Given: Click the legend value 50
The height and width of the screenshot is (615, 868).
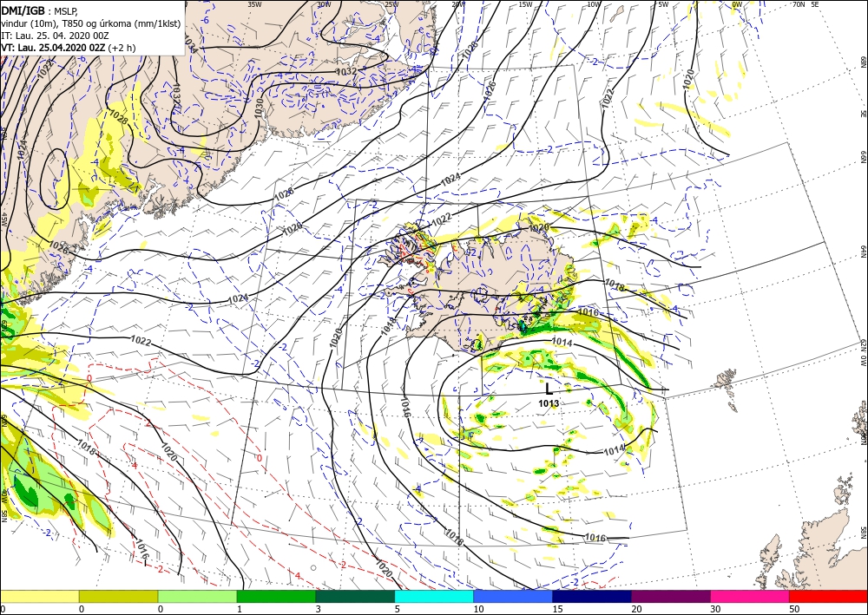Looking at the screenshot, I should (x=794, y=609).
